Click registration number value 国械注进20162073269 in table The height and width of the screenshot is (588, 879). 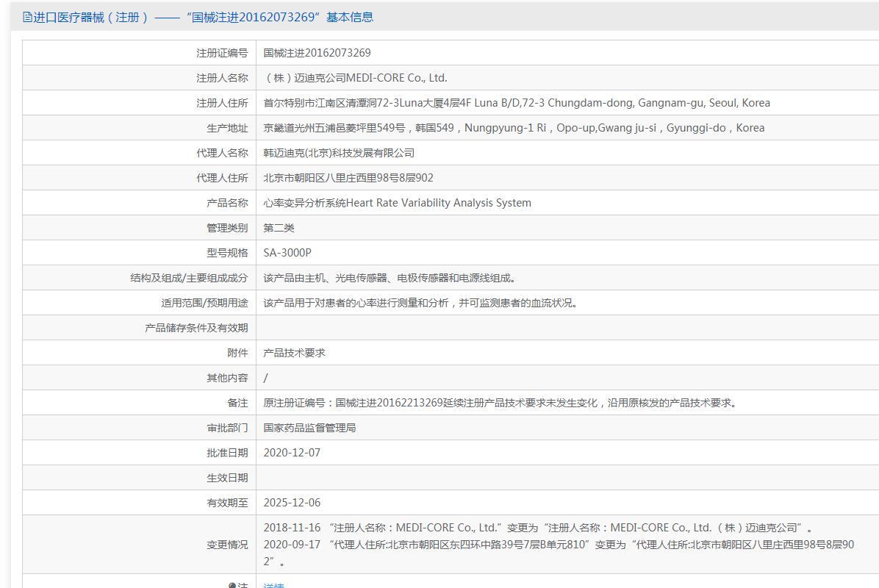tap(317, 53)
